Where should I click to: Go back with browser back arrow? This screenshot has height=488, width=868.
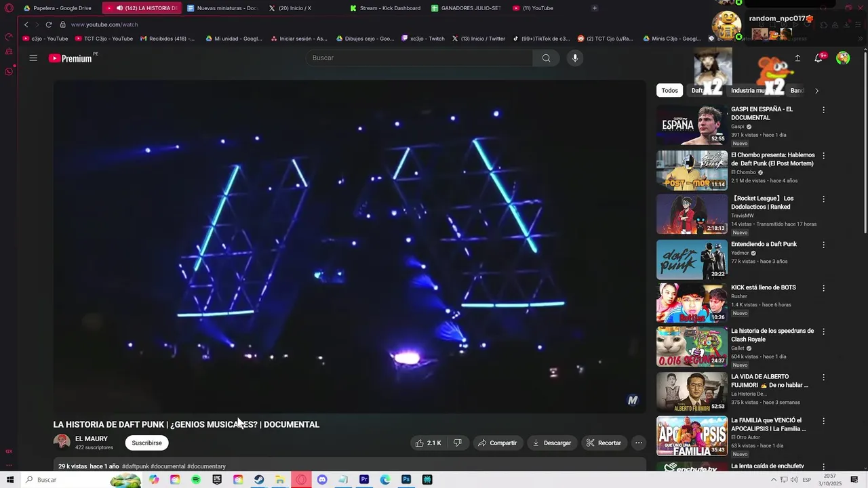pos(26,24)
